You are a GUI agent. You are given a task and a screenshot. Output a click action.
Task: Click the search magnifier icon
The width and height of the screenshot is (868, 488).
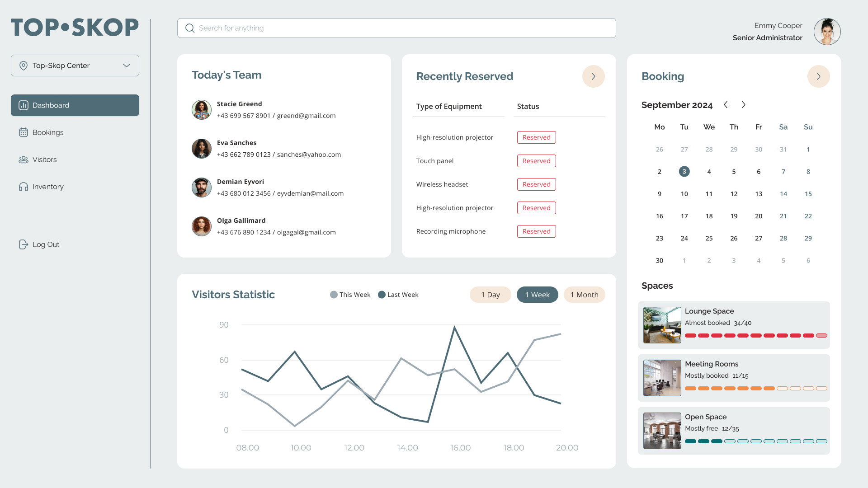click(x=190, y=28)
